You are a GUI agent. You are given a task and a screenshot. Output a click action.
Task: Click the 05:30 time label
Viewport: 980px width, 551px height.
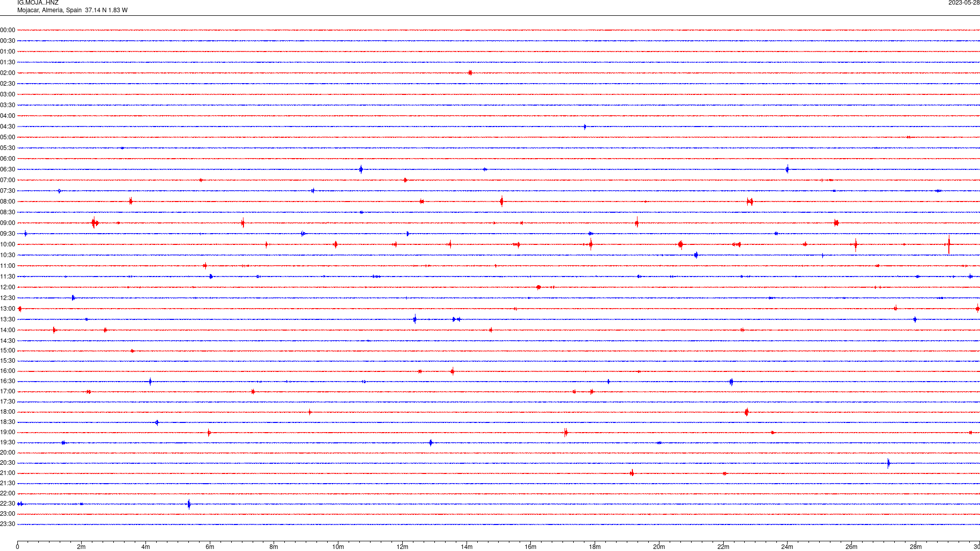[x=8, y=148]
